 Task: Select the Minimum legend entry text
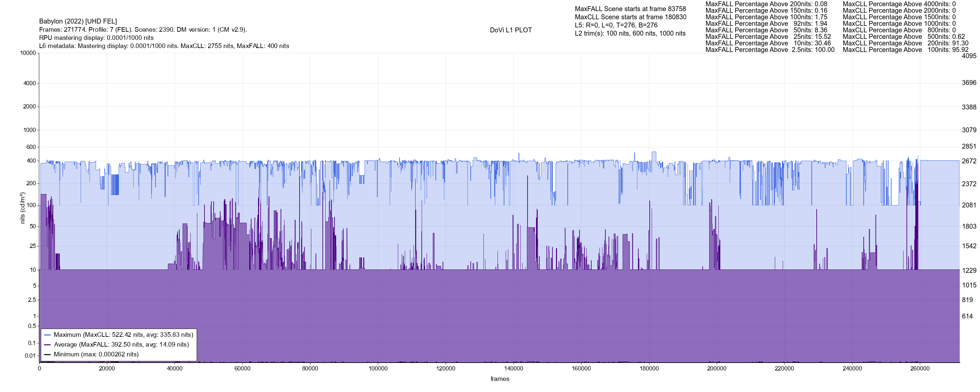(96, 354)
